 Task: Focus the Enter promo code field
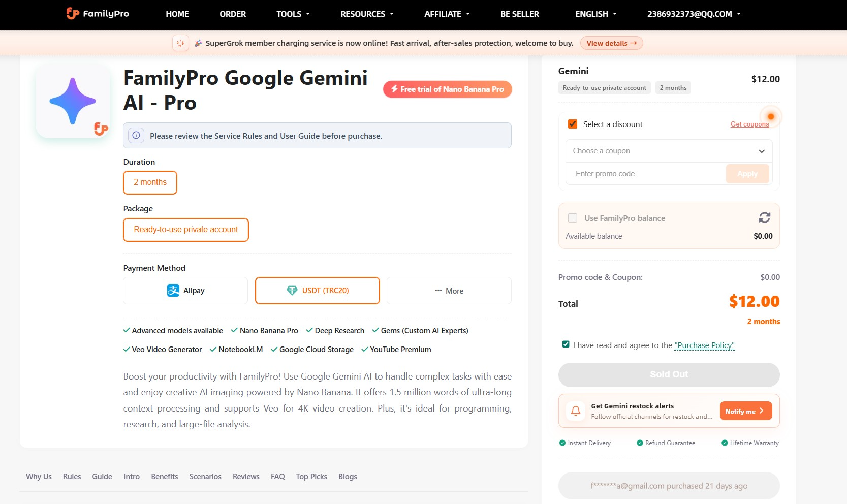[x=646, y=174]
